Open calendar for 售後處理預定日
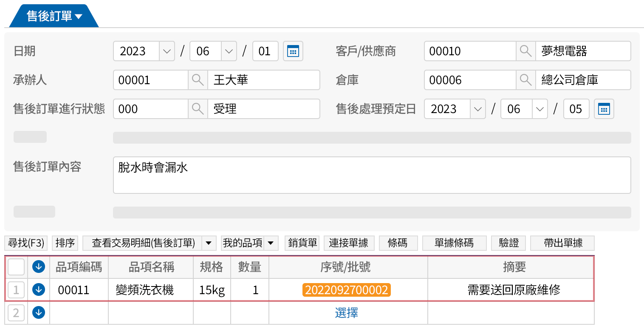Screen dimensions: 644x329 (x=604, y=109)
